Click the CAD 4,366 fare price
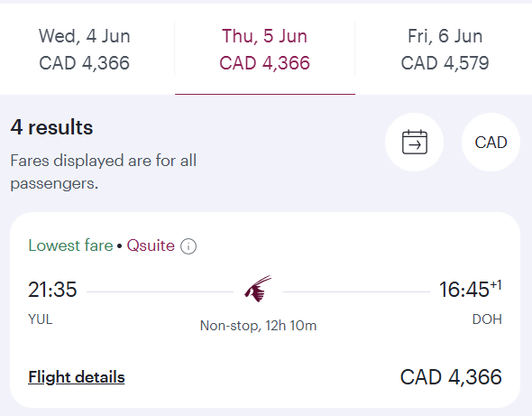Viewport: 532px width, 416px height. tap(451, 377)
